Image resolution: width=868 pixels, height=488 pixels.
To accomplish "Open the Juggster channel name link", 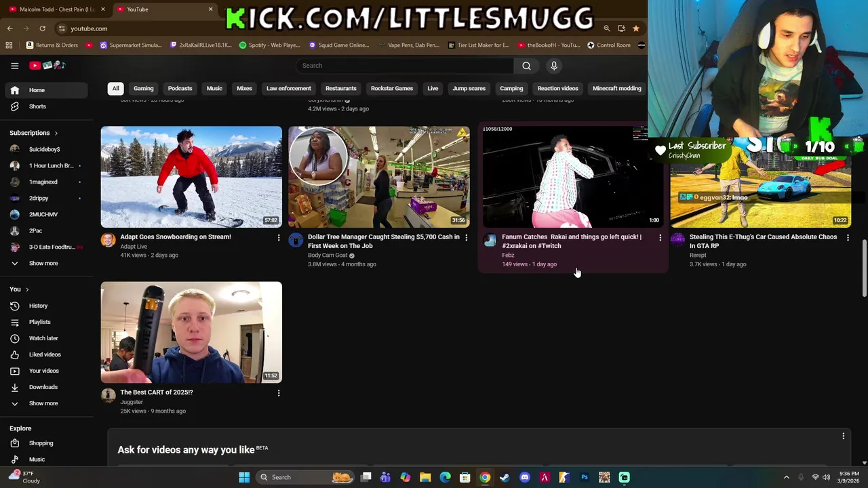I will coord(132,402).
